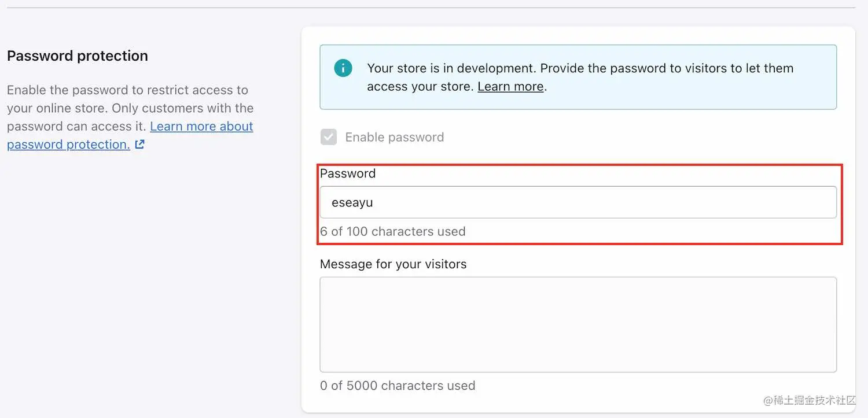Click the 0 of 5000 characters counter
The image size is (868, 418).
coord(398,386)
